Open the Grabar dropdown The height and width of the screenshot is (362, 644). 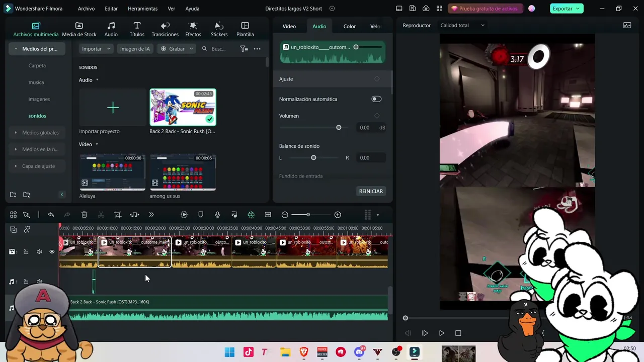[x=177, y=49]
